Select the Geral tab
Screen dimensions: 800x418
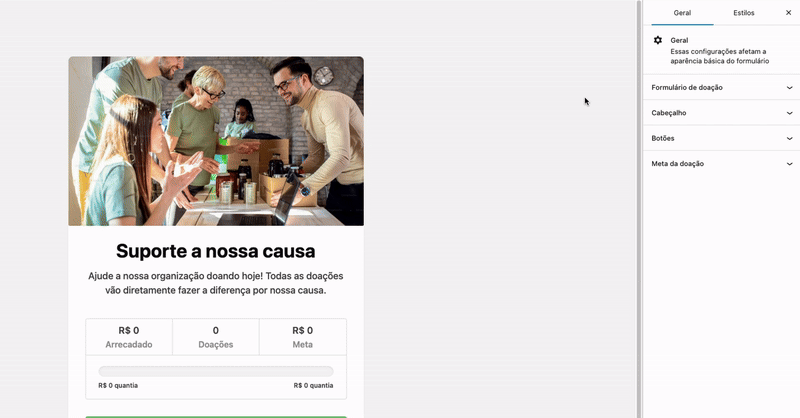(682, 13)
